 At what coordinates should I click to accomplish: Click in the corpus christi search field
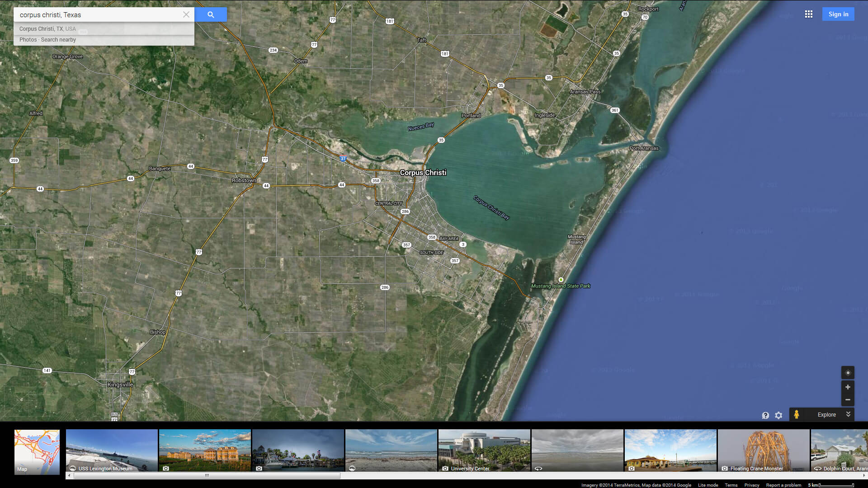99,14
